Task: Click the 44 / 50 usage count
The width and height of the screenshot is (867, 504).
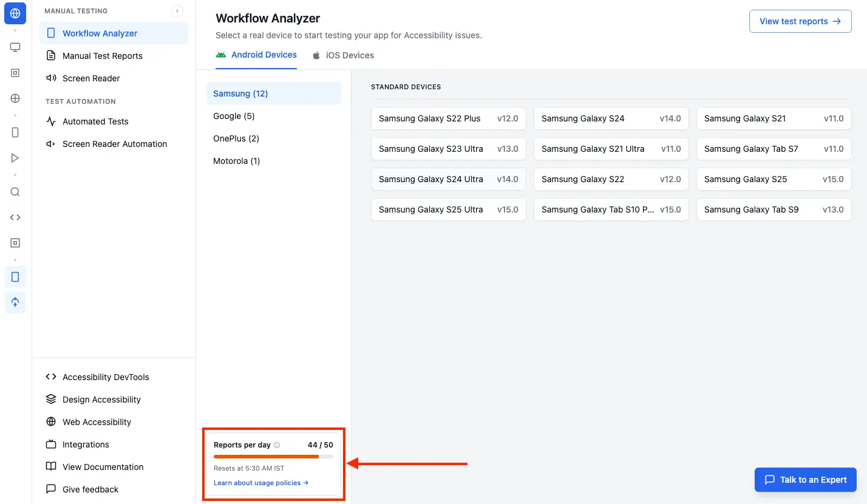Action: (321, 445)
